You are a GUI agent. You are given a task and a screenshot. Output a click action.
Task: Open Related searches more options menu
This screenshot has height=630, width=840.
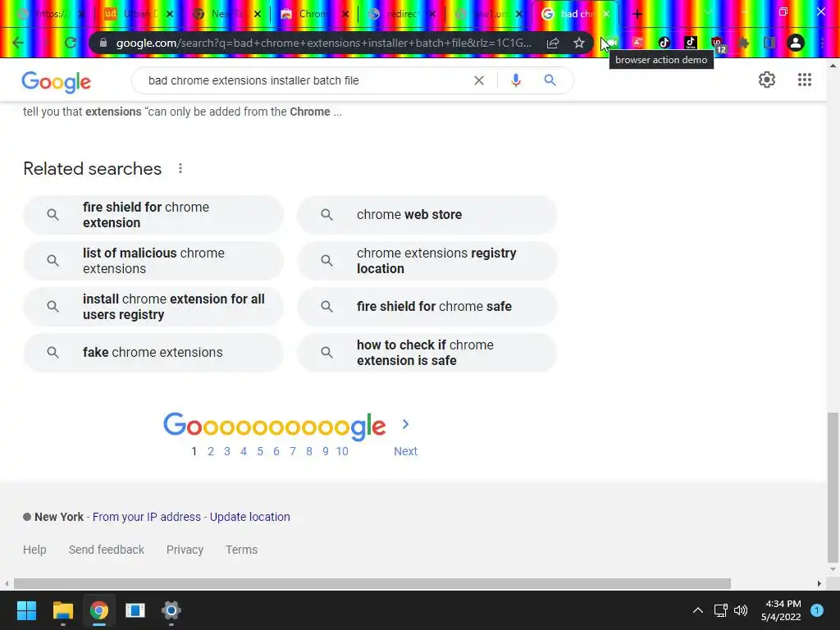[180, 169]
